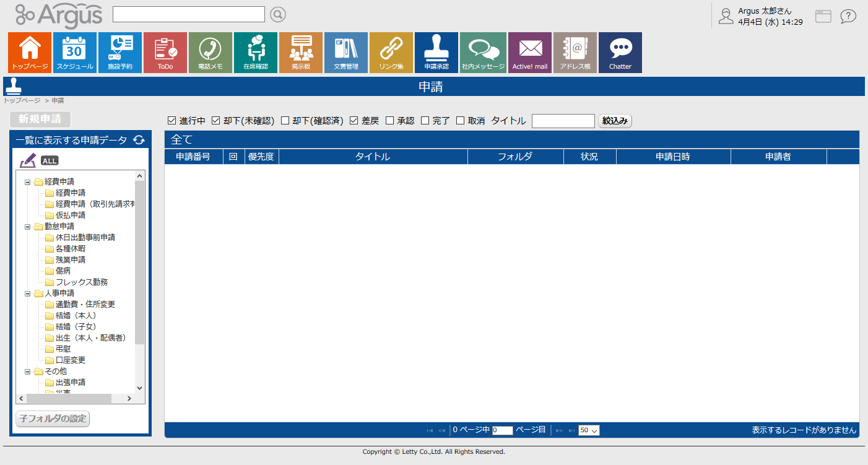The height and width of the screenshot is (465, 868).
Task: Collapse the 経費申請 parent folder
Action: (28, 182)
